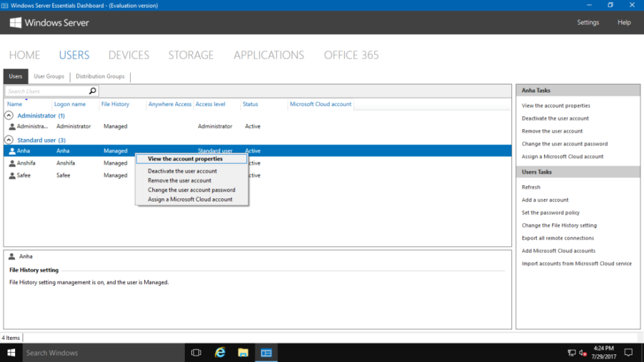
Task: Sort by the File History column header
Action: click(x=115, y=105)
